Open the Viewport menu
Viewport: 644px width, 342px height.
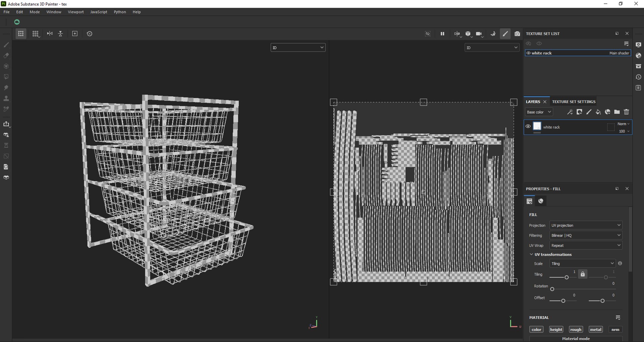tap(76, 12)
